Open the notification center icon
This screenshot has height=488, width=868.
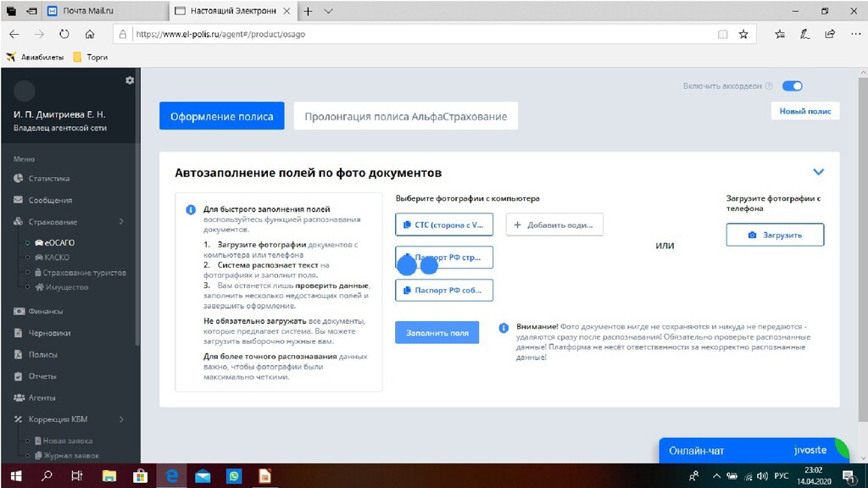[x=848, y=476]
